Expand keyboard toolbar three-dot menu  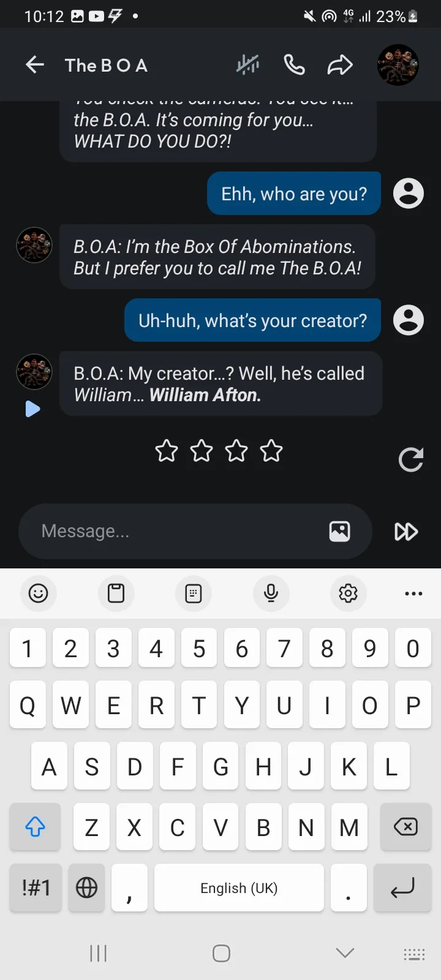(x=413, y=594)
